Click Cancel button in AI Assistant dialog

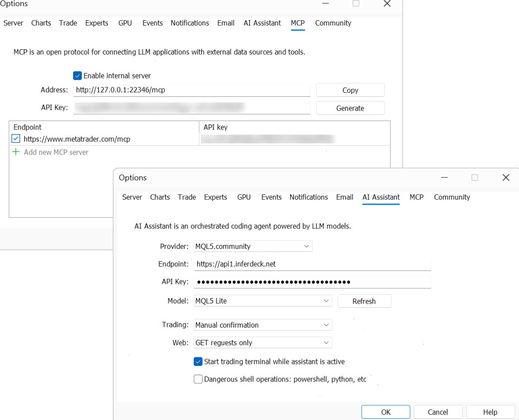[x=438, y=412]
